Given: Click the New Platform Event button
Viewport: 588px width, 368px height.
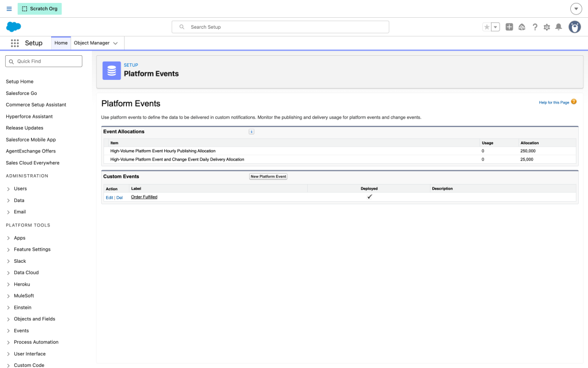Looking at the screenshot, I should [268, 177].
